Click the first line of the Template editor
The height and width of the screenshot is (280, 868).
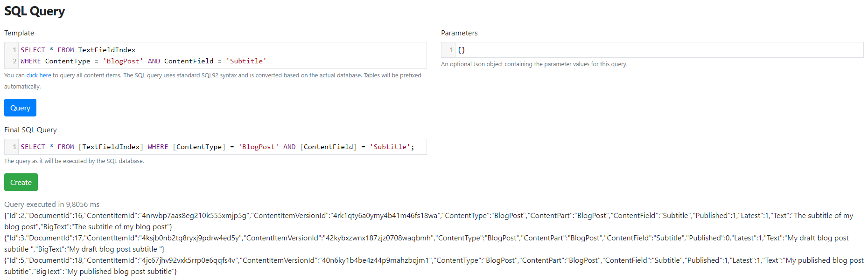click(223, 50)
